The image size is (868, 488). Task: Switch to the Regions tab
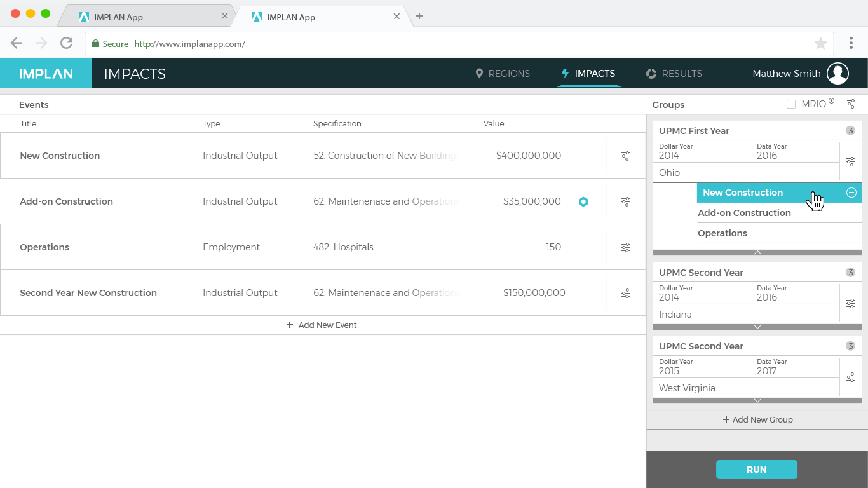click(x=503, y=74)
